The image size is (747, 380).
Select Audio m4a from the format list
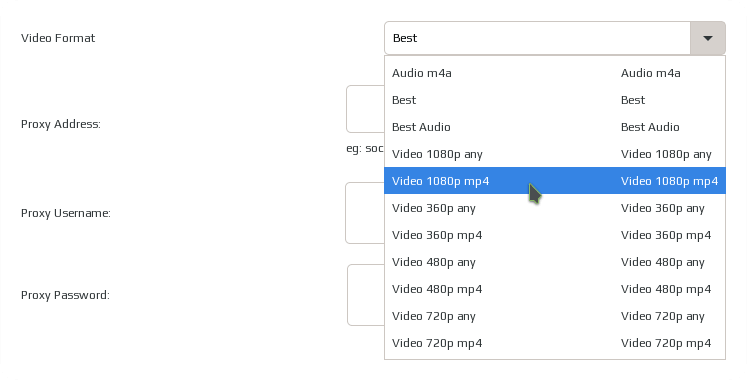pos(555,73)
